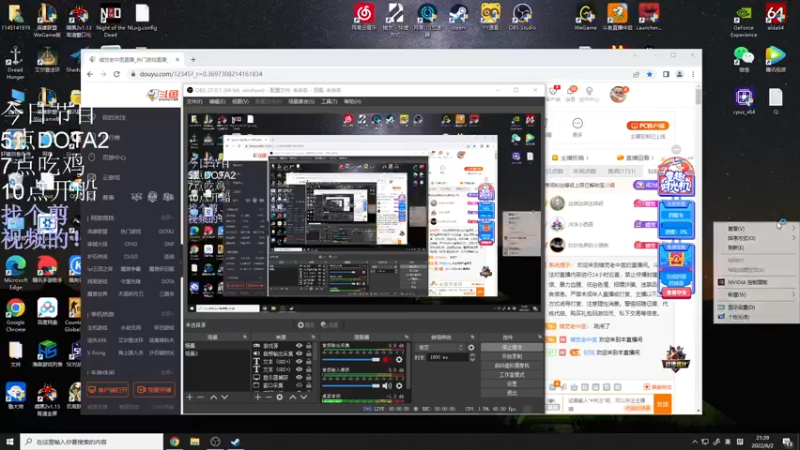Screen dimensions: 800x450
Task: Add a new source with plus icon
Action: pyautogui.click(x=258, y=397)
